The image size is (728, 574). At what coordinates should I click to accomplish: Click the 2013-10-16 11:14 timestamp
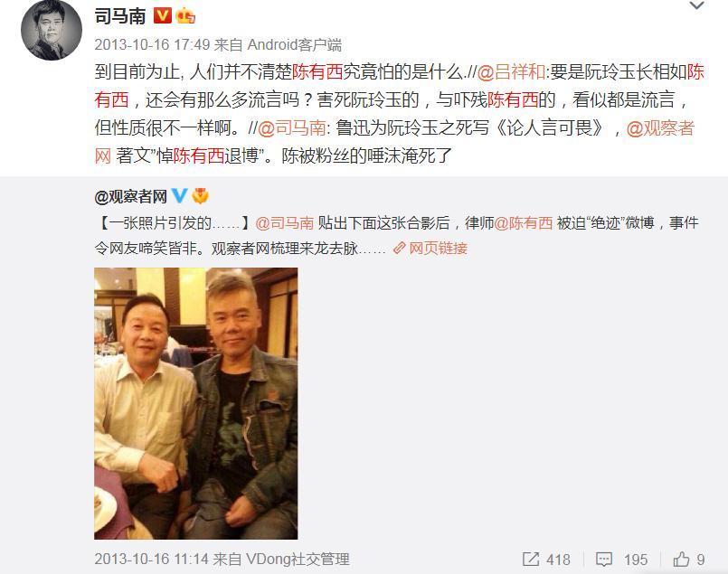coord(151,560)
